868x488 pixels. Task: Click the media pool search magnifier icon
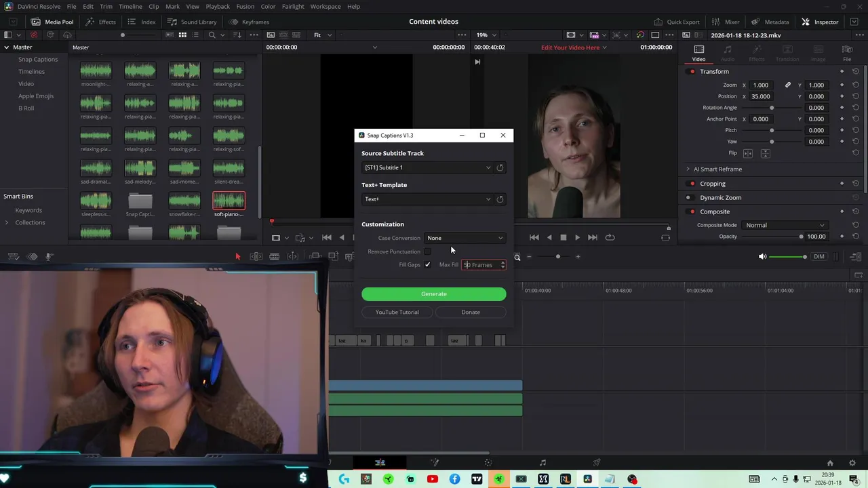point(212,35)
